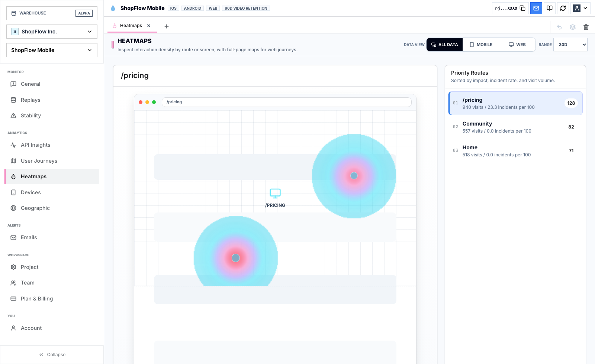Image resolution: width=595 pixels, height=364 pixels.
Task: Click the lower left heatmap hotspot center
Action: (236, 258)
